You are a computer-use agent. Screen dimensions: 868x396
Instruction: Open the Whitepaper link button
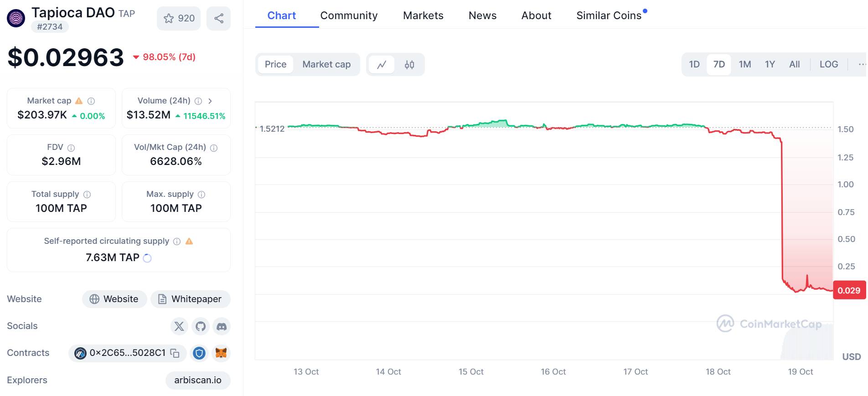(191, 299)
